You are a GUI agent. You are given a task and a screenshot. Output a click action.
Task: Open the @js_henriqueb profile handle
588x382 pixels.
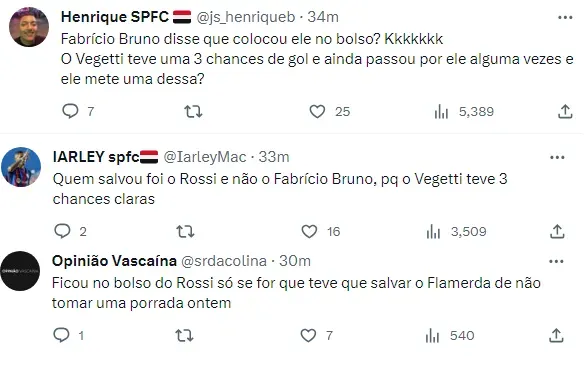tap(246, 17)
